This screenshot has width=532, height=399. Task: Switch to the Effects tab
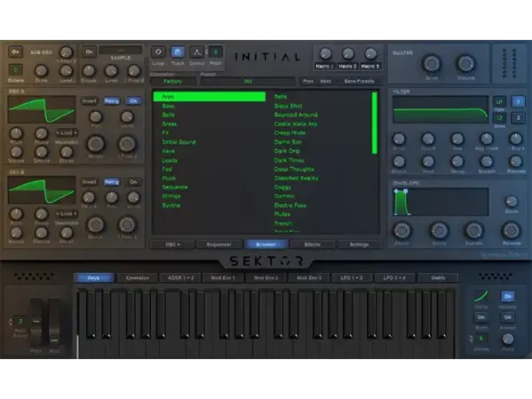coord(312,245)
